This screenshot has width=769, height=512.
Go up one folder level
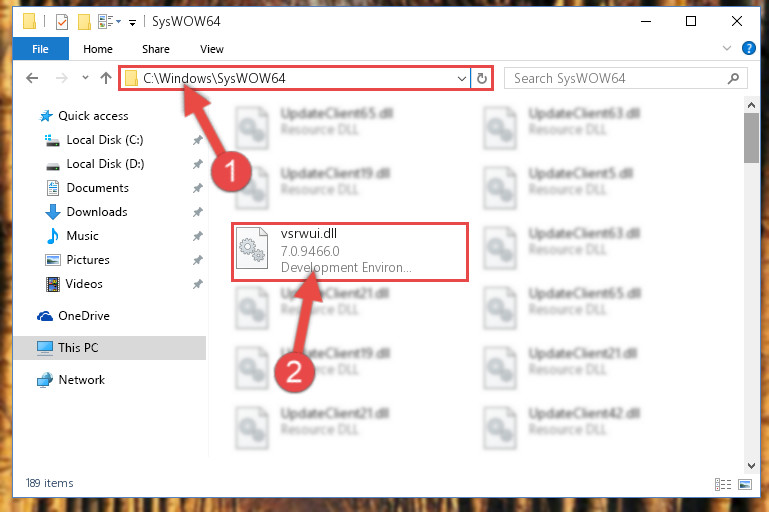click(105, 78)
